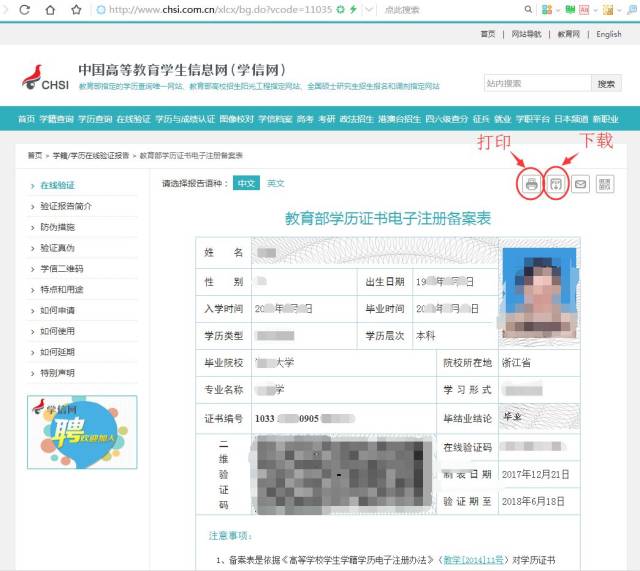Open 学职平台 in the navigation bar
The image size is (640, 571).
point(533,119)
